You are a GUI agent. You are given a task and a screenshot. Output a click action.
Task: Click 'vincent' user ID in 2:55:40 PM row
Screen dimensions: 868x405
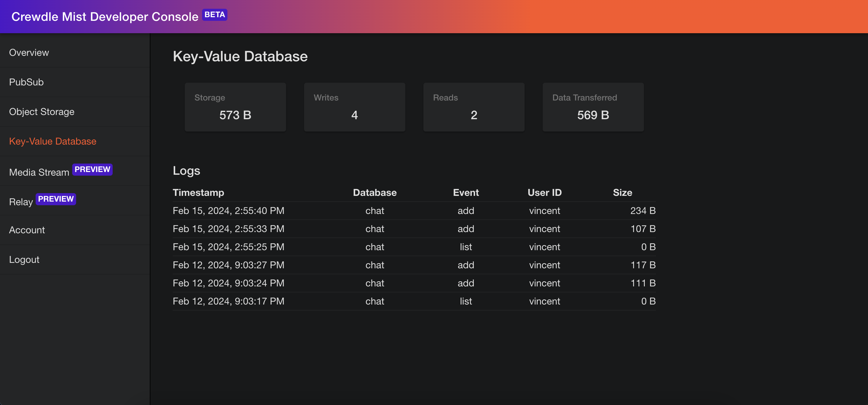click(x=545, y=211)
